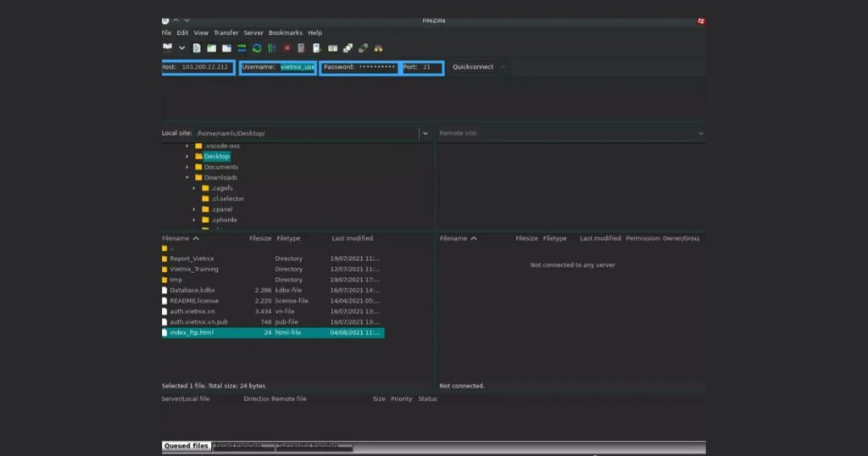The height and width of the screenshot is (456, 868).
Task: Open the Bookmarks menu
Action: coord(285,33)
